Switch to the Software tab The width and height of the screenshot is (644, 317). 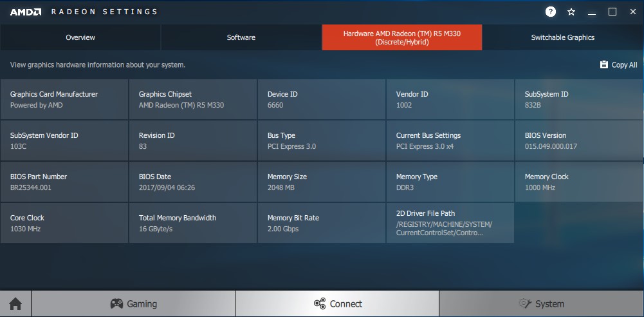coord(241,37)
